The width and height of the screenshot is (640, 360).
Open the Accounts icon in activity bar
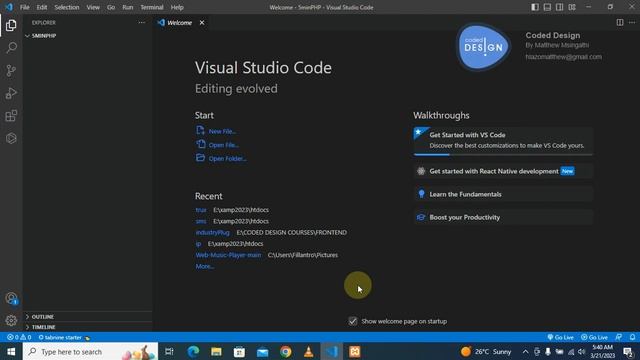point(11,298)
